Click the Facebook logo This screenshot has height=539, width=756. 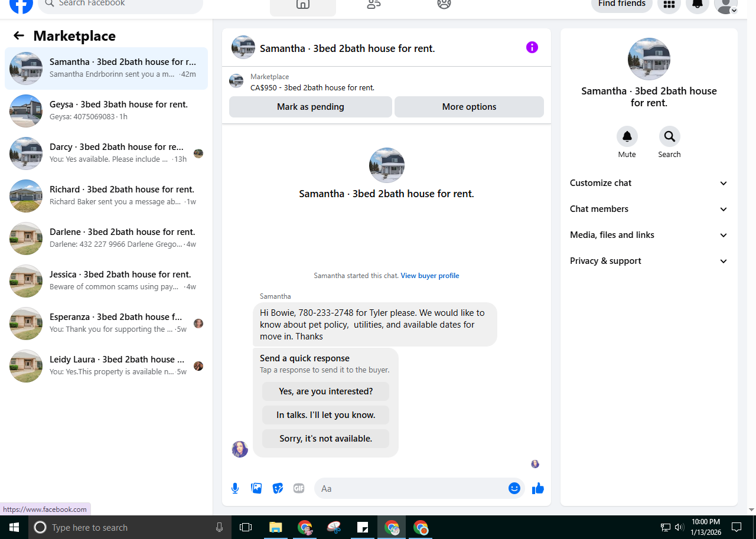(x=21, y=5)
